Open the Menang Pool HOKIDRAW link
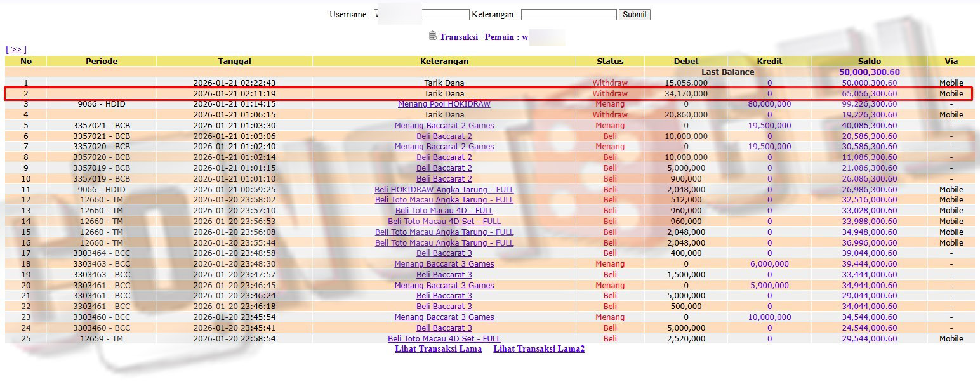980x391 pixels. pos(444,104)
